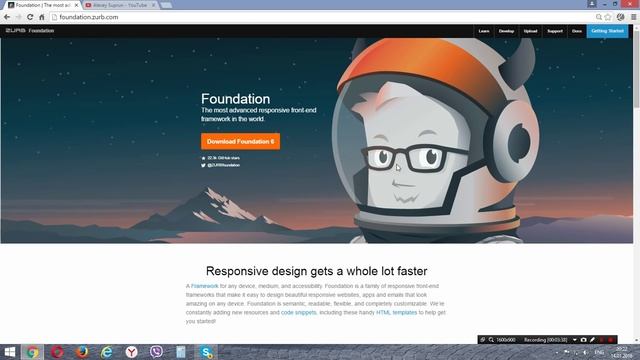
Task: Open the Support menu item
Action: 555,31
